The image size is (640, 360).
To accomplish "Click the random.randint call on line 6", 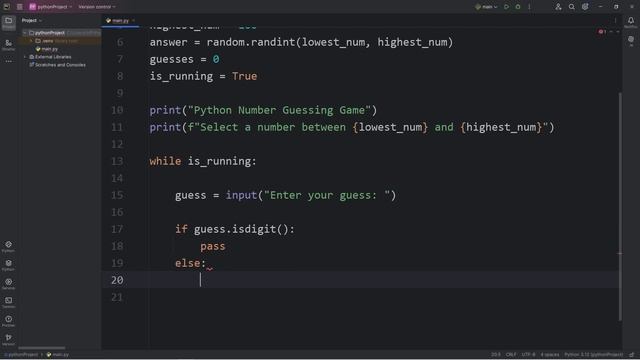I will [x=330, y=42].
